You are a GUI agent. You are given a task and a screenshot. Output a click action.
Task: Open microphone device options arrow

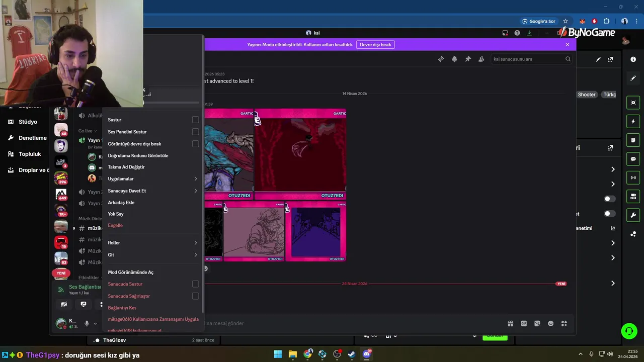click(95, 324)
